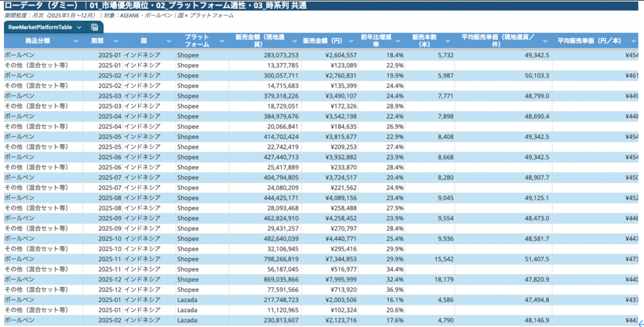Select cell with value 13,377,785
Viewport: 644px width, 327px height.
pyautogui.click(x=265, y=65)
